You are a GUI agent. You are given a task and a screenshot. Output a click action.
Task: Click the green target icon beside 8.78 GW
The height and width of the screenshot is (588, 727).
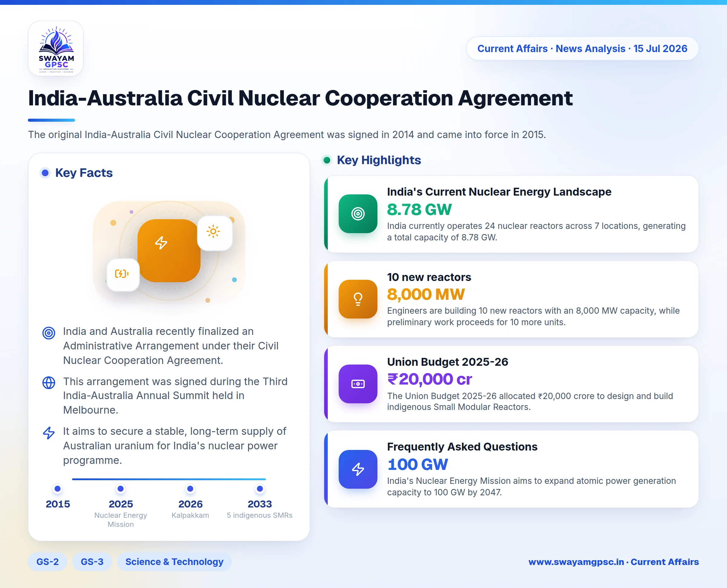(x=358, y=214)
